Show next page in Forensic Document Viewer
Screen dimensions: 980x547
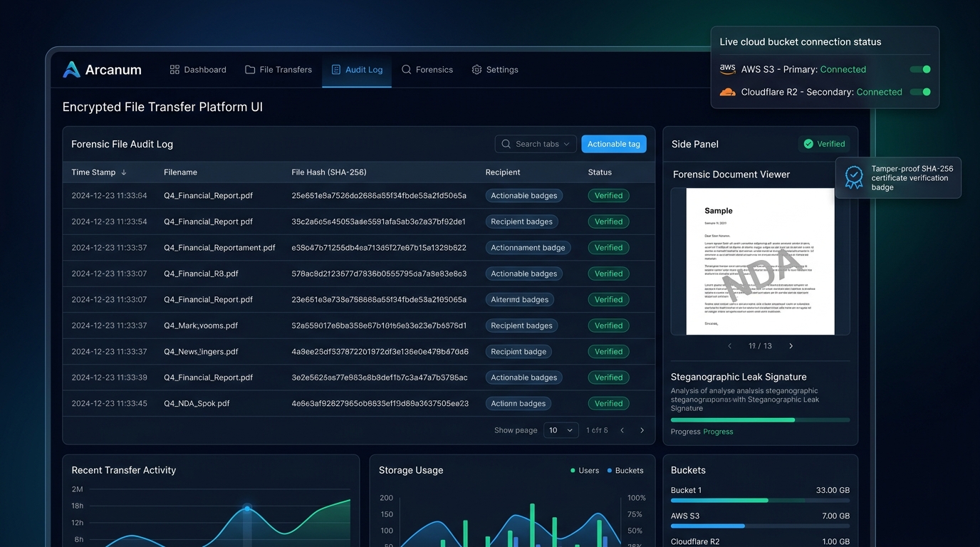click(791, 346)
